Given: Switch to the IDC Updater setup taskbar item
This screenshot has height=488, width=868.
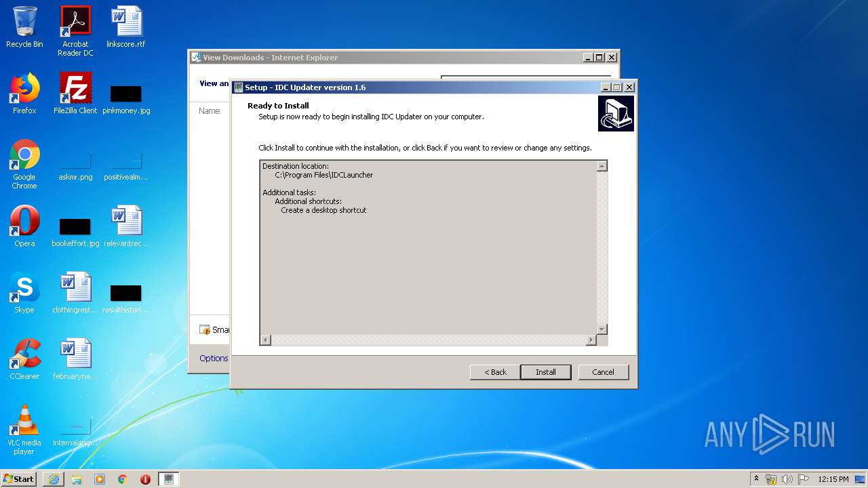Looking at the screenshot, I should [x=169, y=479].
